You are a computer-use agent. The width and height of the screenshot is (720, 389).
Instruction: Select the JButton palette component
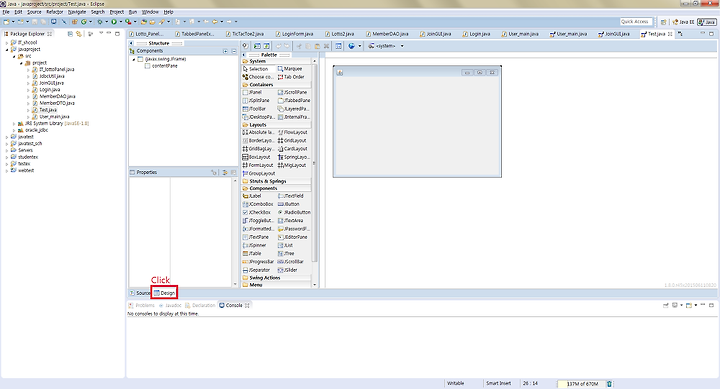click(x=289, y=204)
